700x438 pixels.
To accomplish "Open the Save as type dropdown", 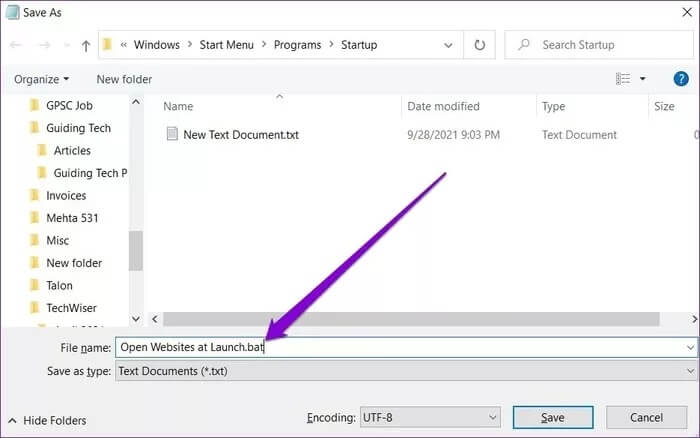I will (x=406, y=371).
